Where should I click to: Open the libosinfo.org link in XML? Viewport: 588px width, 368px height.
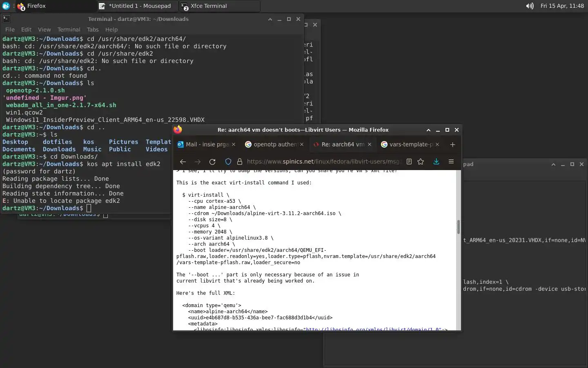pyautogui.click(x=373, y=329)
